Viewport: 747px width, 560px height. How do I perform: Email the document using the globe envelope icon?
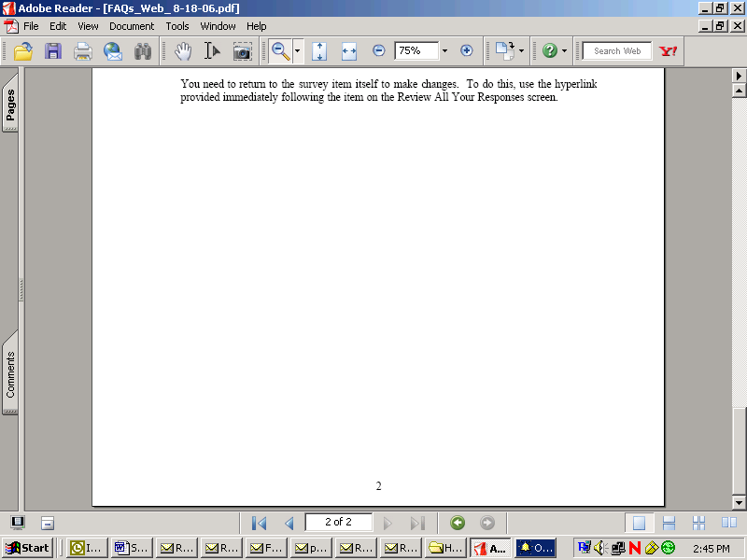pos(113,51)
